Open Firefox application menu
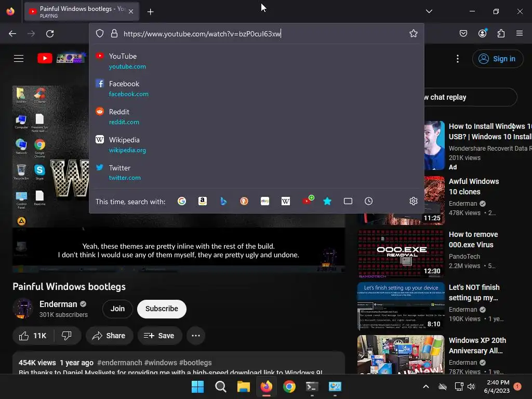 tap(520, 33)
